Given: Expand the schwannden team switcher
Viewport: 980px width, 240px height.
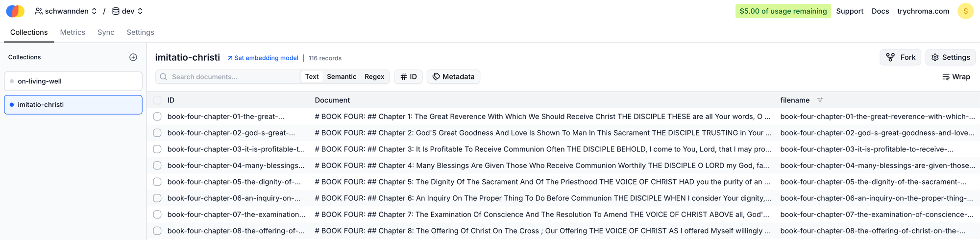Looking at the screenshot, I should pyautogui.click(x=66, y=11).
